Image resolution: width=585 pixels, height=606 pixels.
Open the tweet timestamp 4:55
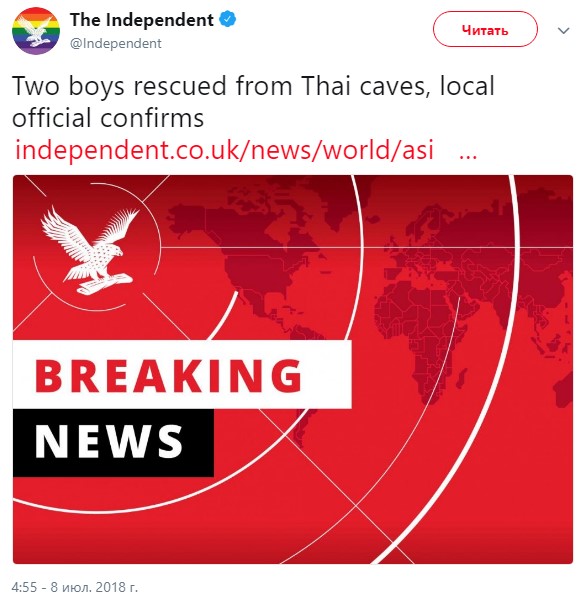click(x=24, y=587)
